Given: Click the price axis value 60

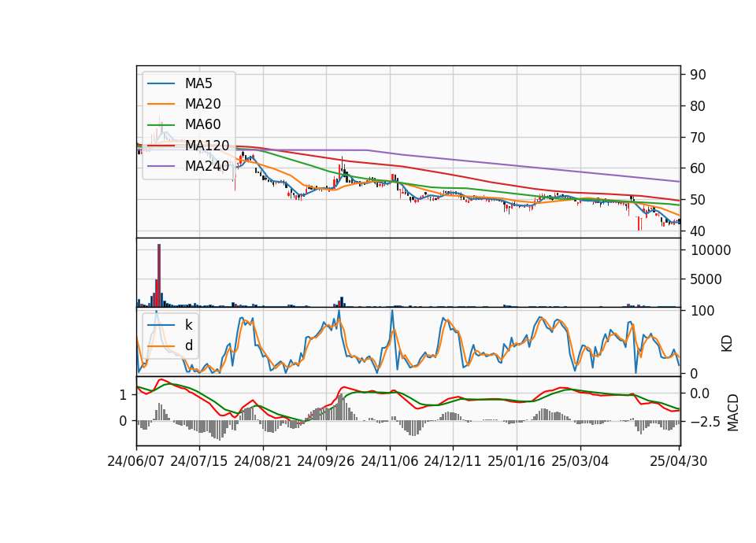Looking at the screenshot, I should 698,168.
